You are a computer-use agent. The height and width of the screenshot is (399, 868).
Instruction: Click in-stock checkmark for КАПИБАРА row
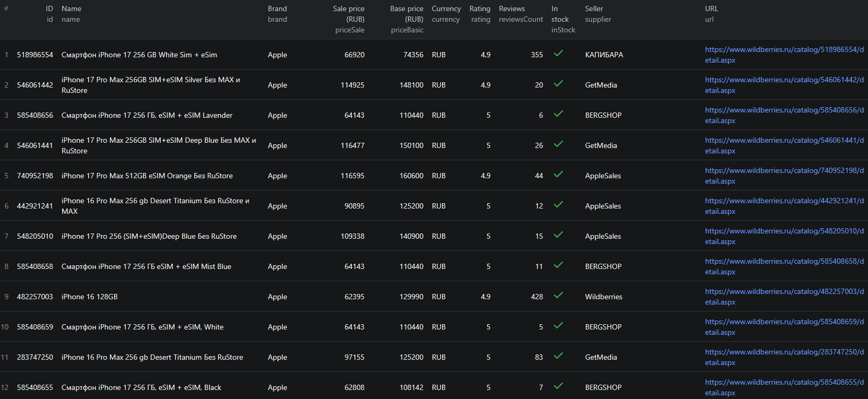(x=558, y=53)
